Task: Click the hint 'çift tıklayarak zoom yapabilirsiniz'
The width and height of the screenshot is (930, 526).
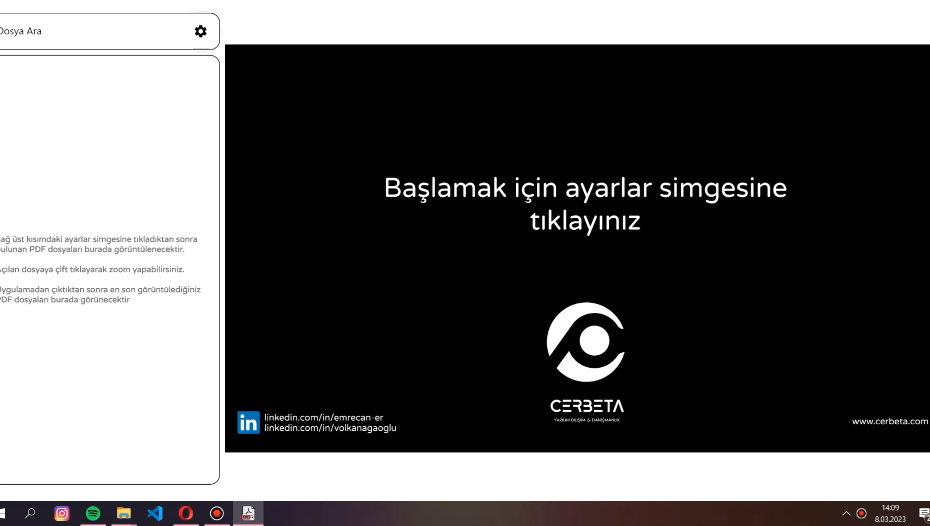Action: (92, 269)
